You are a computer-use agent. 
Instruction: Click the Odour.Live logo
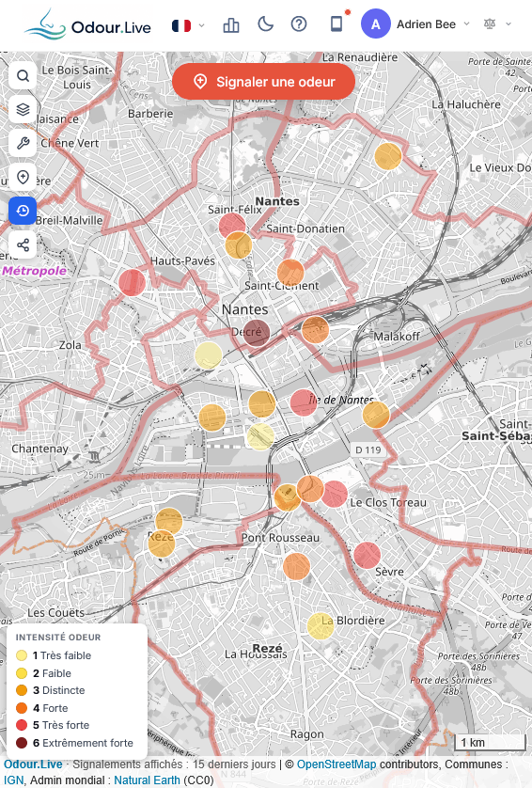[x=88, y=24]
